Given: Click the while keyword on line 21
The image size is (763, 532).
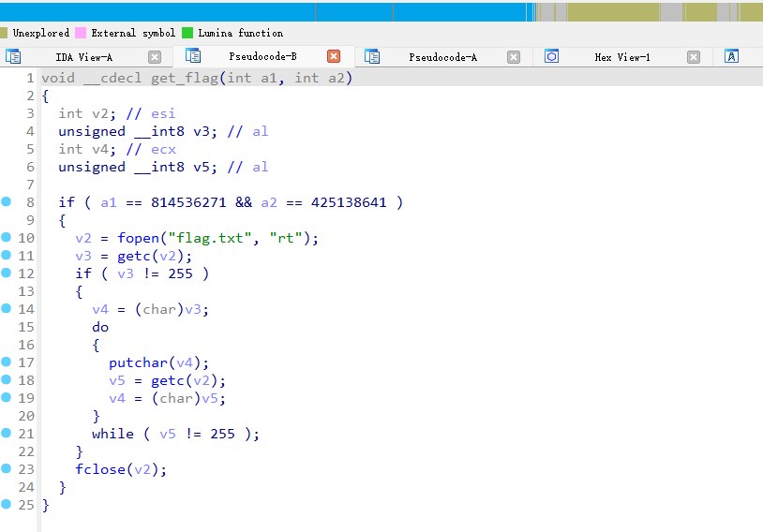Looking at the screenshot, I should coord(112,434).
